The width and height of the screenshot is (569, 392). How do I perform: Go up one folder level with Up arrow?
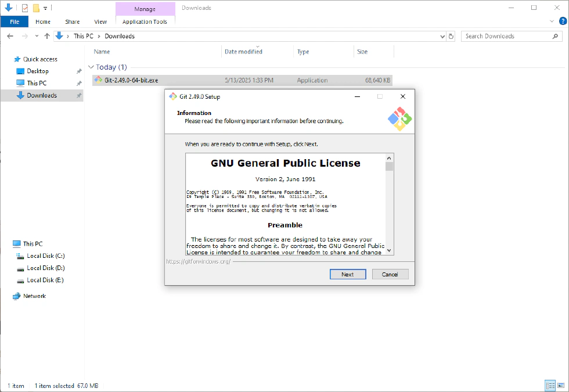pyautogui.click(x=47, y=36)
